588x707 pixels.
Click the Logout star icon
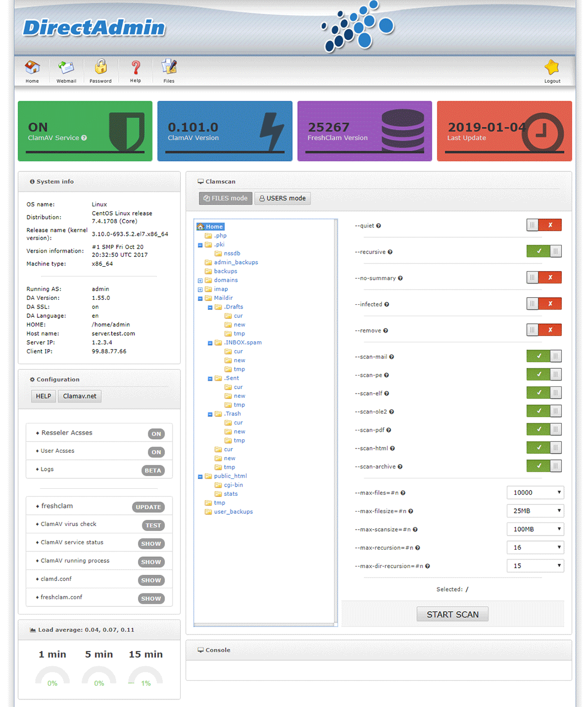coord(552,70)
